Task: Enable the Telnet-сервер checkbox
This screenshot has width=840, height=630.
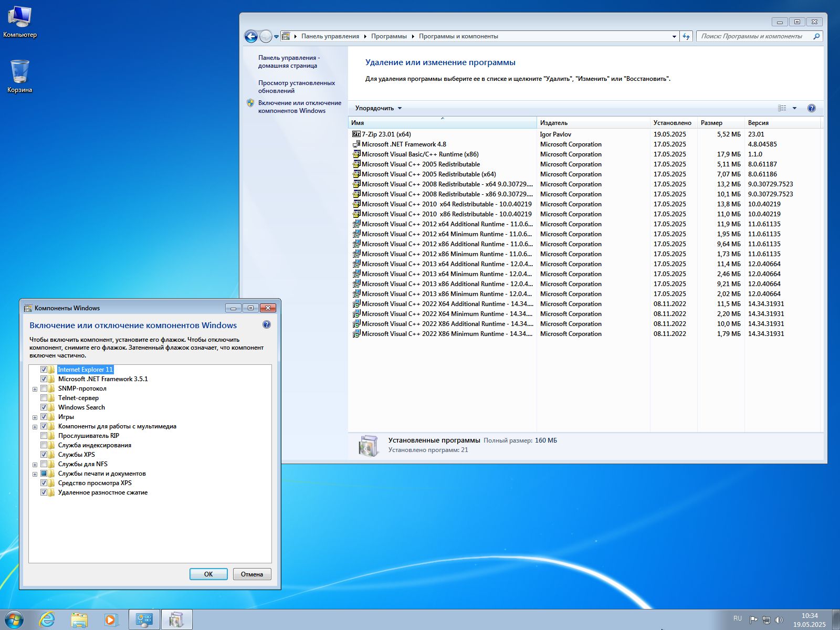Action: 44,398
